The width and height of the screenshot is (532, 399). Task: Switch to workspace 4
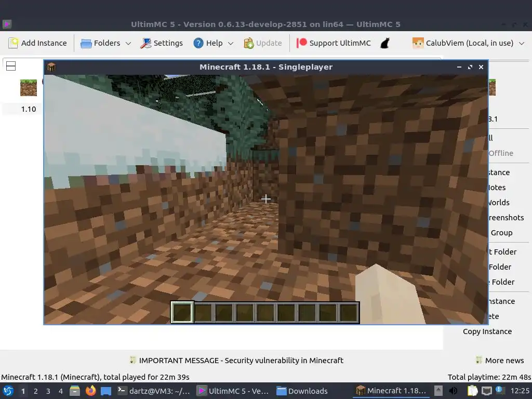(61, 391)
